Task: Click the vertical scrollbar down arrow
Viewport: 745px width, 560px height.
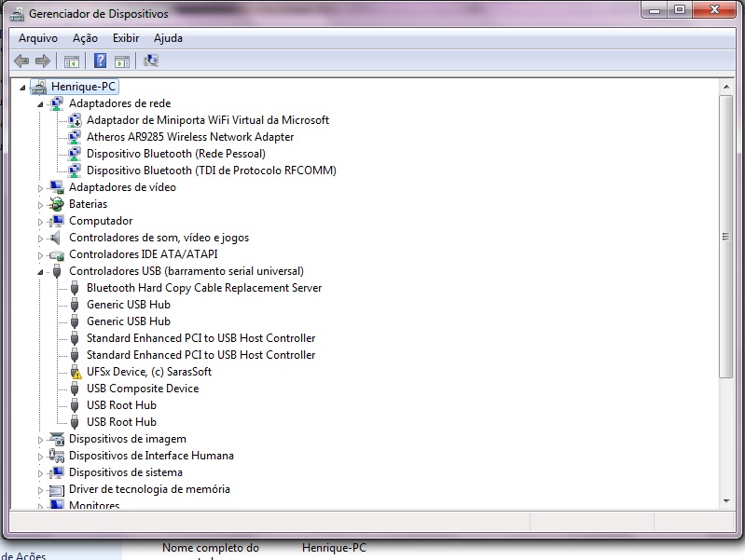Action: point(726,501)
